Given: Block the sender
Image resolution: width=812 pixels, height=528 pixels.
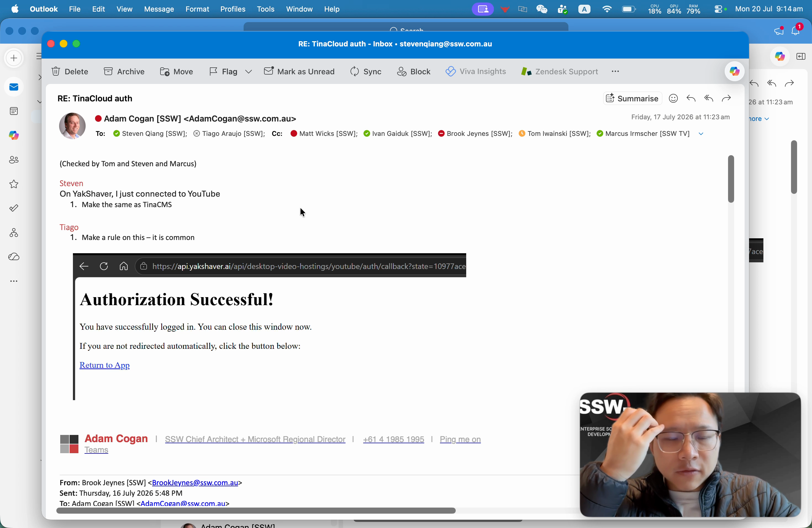Looking at the screenshot, I should point(414,72).
